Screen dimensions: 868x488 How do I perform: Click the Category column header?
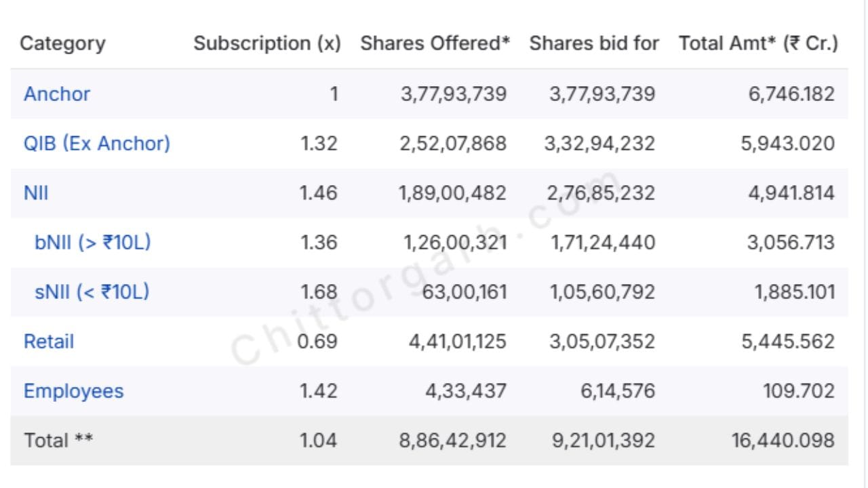coord(62,44)
